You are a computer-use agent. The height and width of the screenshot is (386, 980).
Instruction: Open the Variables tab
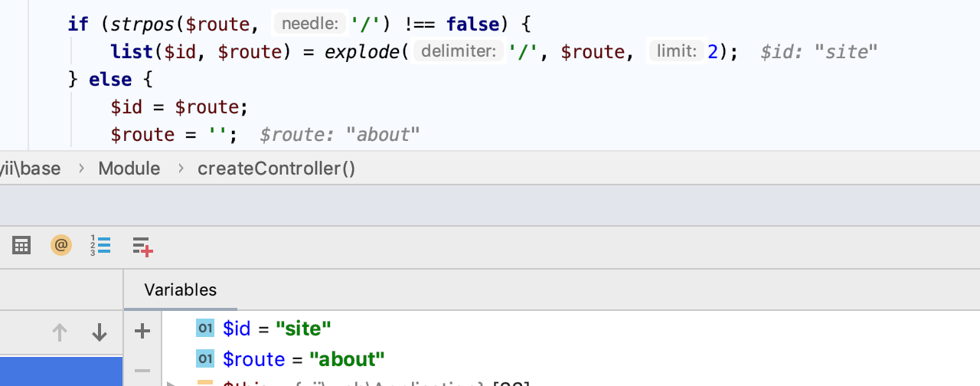[181, 290]
